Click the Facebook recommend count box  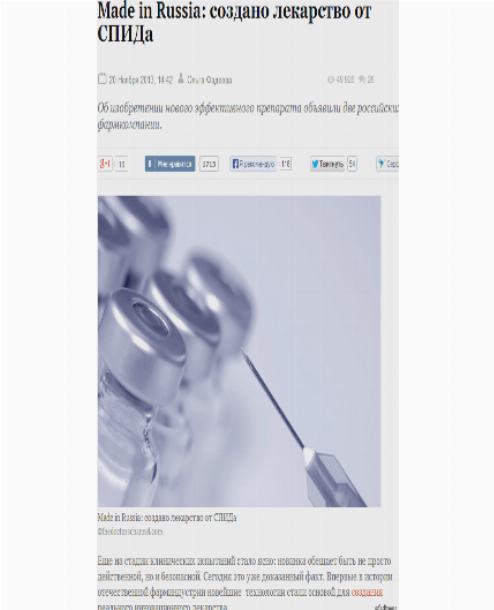click(x=286, y=164)
